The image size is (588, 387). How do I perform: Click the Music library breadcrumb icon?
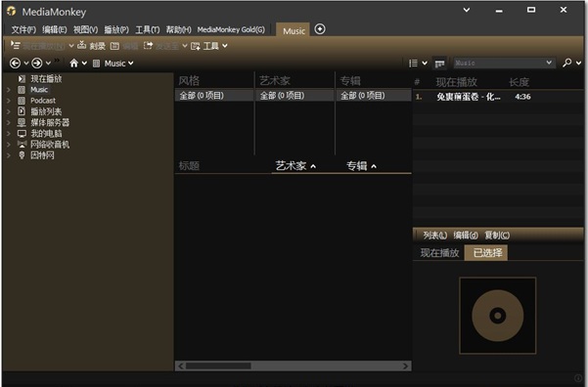click(97, 64)
